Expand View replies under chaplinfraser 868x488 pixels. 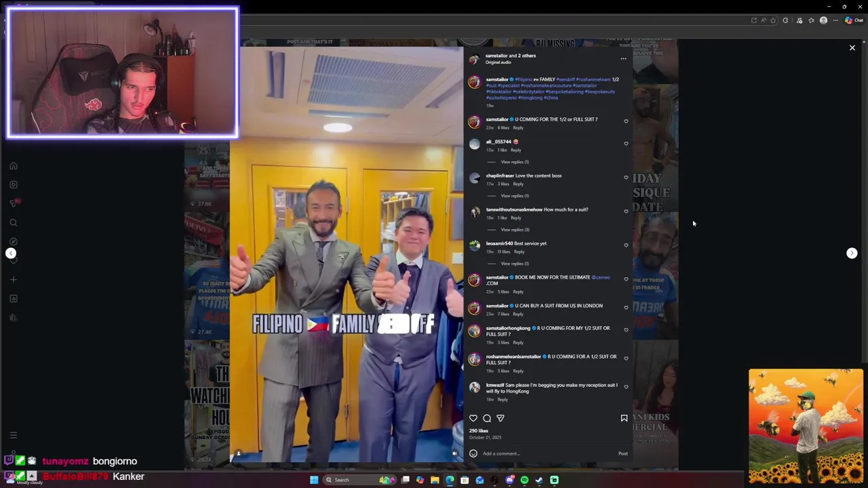tap(515, 196)
